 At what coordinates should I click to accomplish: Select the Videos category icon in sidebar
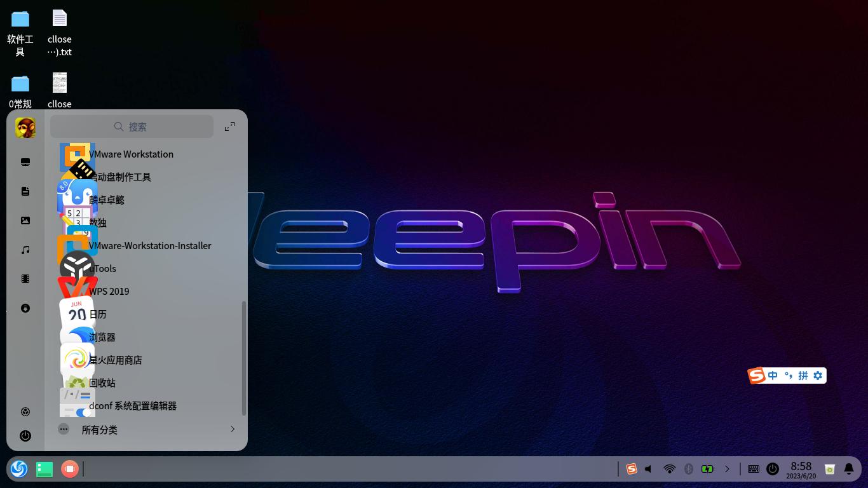25,278
